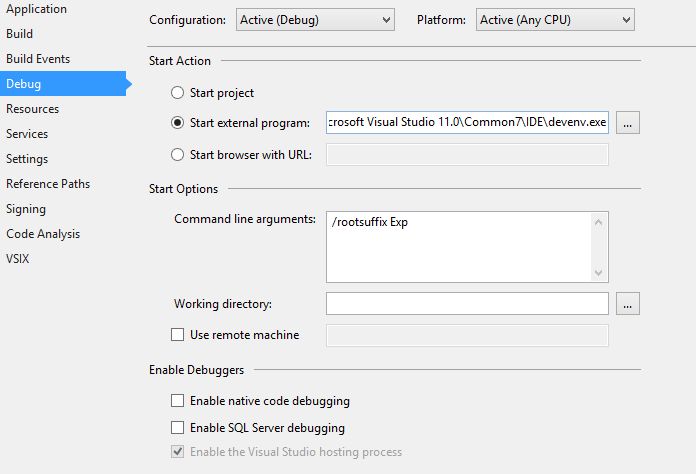Screen dimensions: 696x474
Task: Select Start external program option
Action: (178, 122)
